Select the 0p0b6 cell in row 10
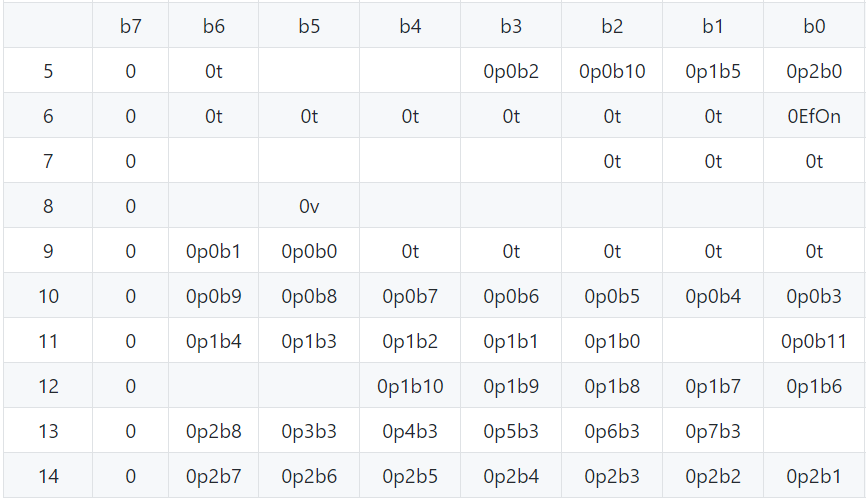Viewport: 866px width, 498px height. [x=511, y=297]
